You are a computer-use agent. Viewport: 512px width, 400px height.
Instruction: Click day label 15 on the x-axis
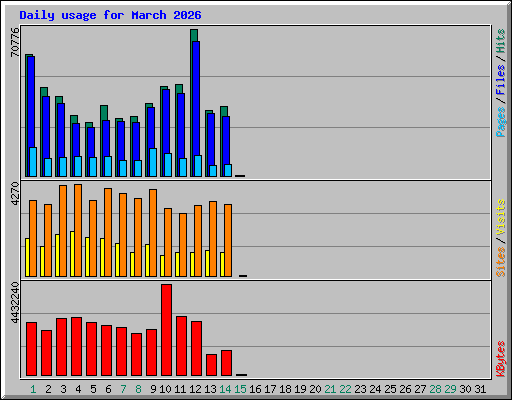click(x=240, y=389)
